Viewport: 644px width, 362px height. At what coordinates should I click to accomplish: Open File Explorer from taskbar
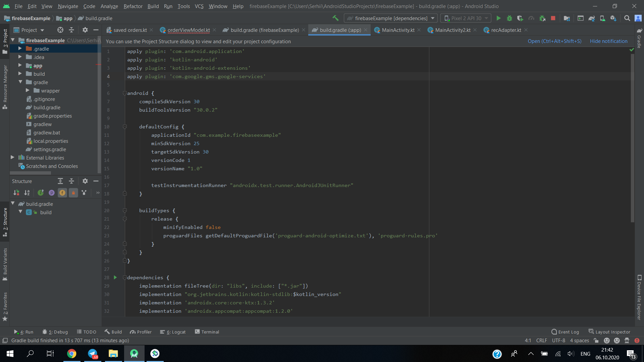[113, 353]
